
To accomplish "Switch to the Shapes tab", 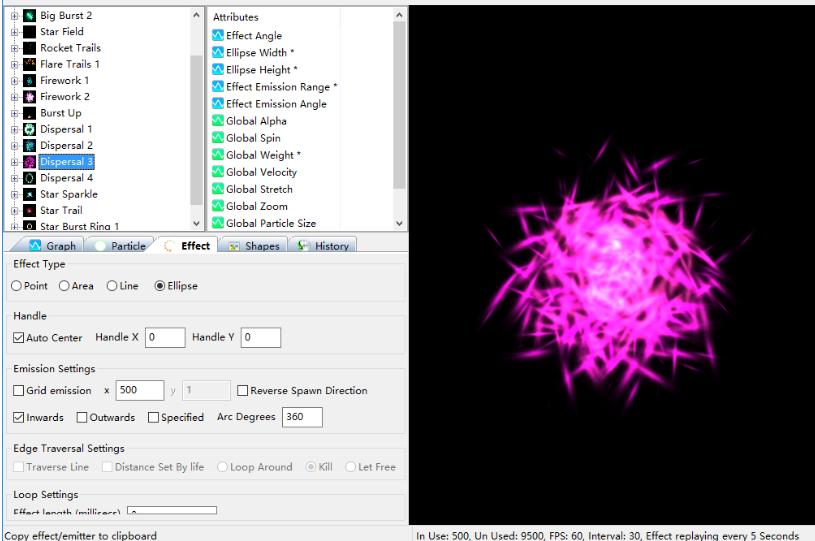I will coord(254,246).
